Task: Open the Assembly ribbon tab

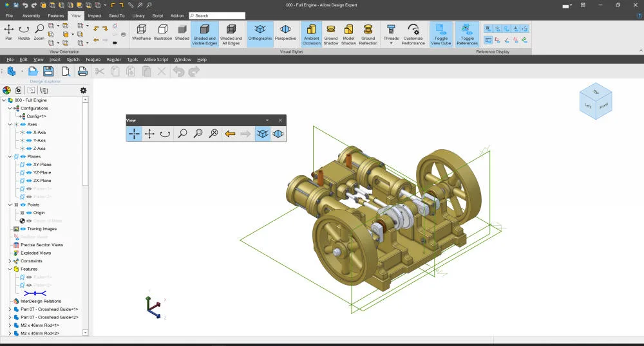Action: coord(31,15)
